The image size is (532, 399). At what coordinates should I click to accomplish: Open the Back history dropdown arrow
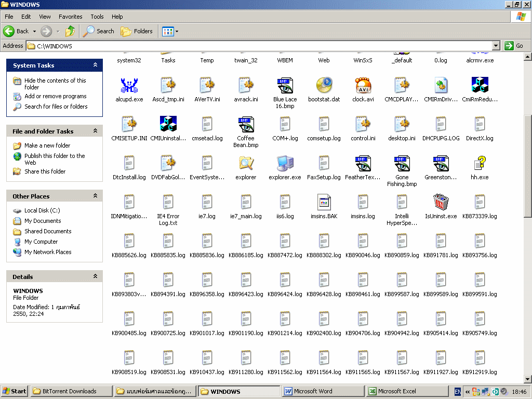click(34, 32)
